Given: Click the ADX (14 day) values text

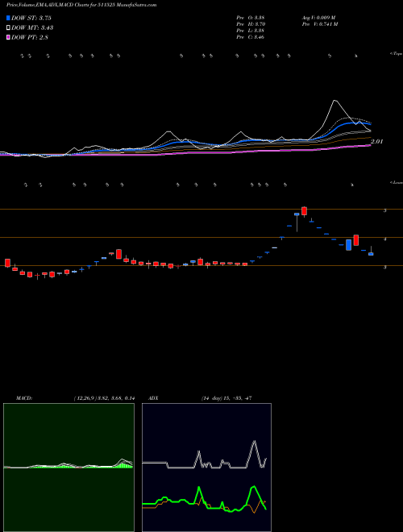Looking at the screenshot, I should (226, 398).
